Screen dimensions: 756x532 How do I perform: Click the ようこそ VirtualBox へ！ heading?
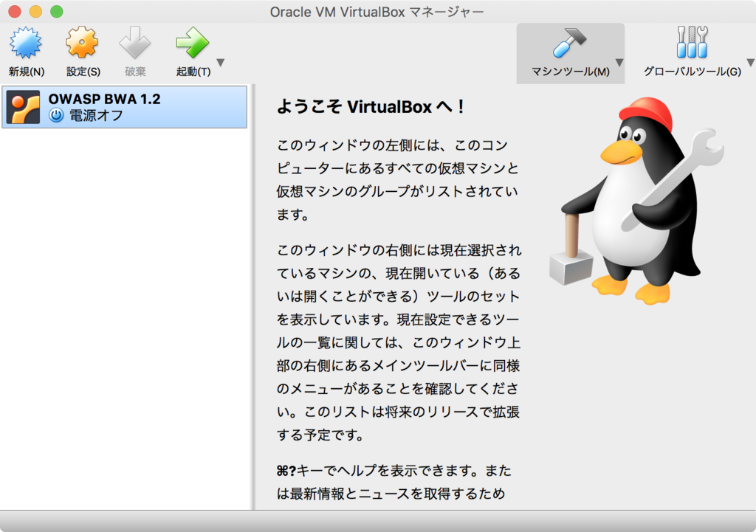(x=371, y=106)
